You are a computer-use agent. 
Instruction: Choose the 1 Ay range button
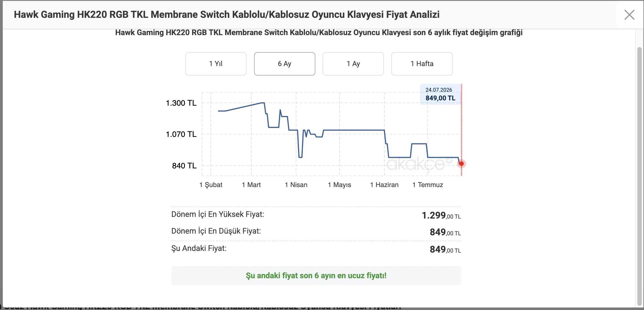(x=353, y=64)
